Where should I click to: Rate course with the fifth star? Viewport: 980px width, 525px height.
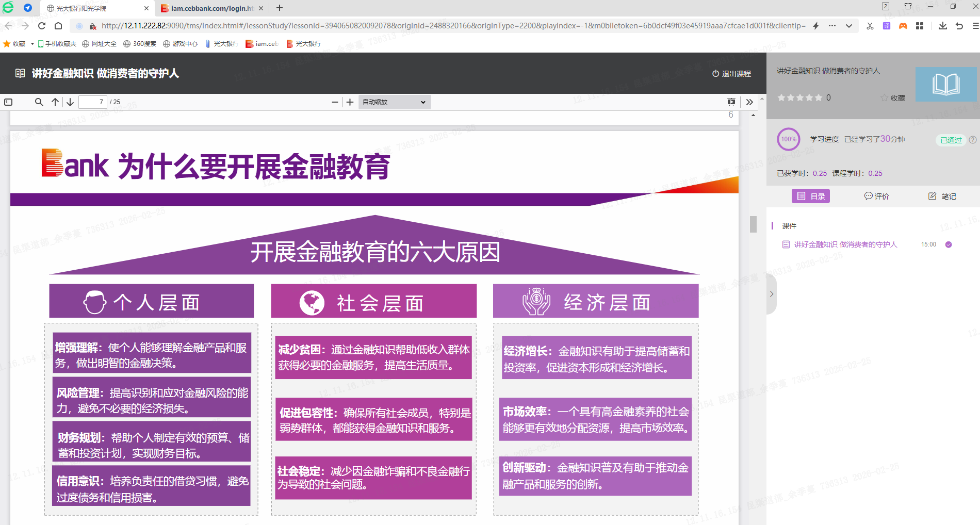pyautogui.click(x=818, y=98)
